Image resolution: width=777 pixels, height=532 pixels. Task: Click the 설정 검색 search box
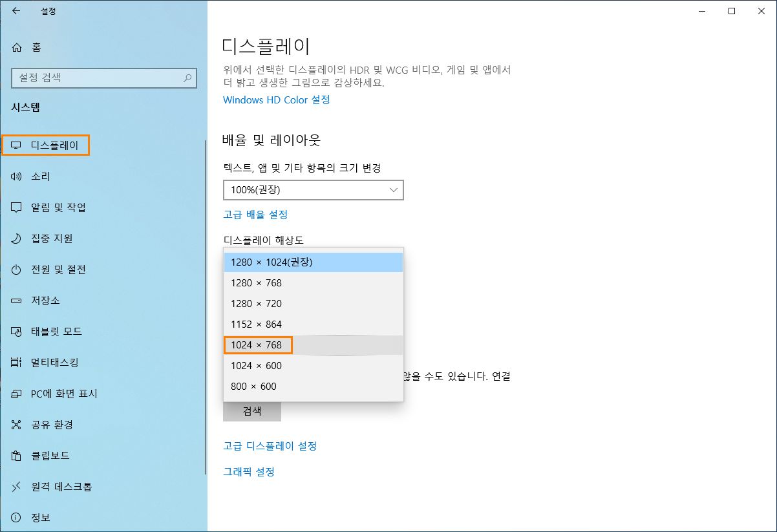[103, 78]
